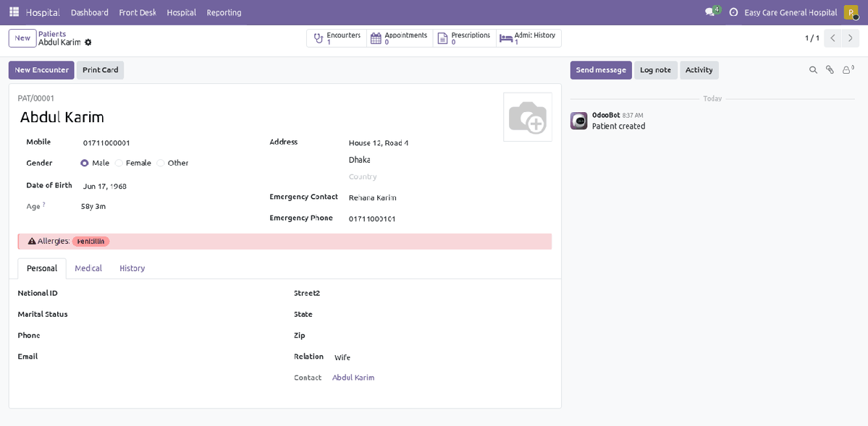Switch company via Easy Care General Hospital
The width and height of the screenshot is (868, 426).
[791, 12]
